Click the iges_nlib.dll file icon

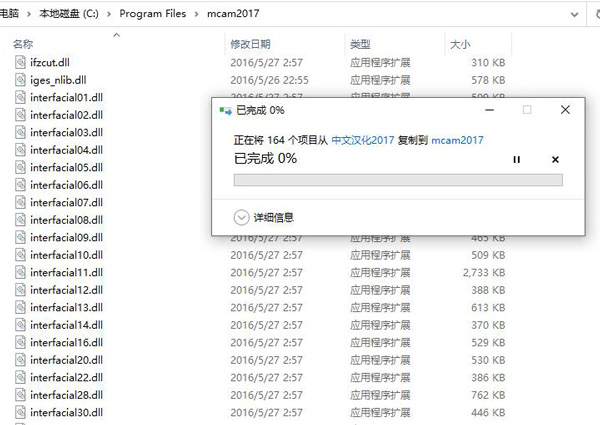click(20, 80)
